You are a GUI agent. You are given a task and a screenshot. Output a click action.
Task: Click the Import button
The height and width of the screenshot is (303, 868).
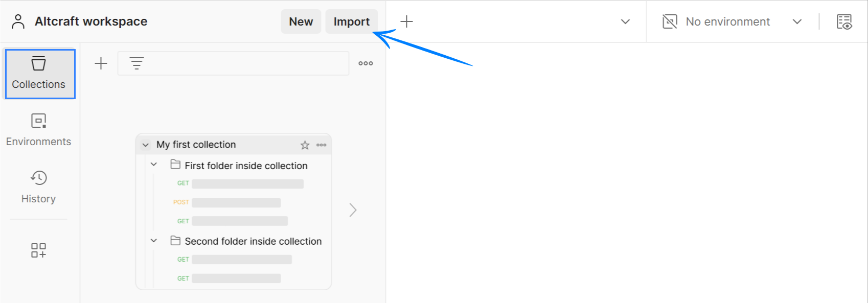pyautogui.click(x=352, y=21)
